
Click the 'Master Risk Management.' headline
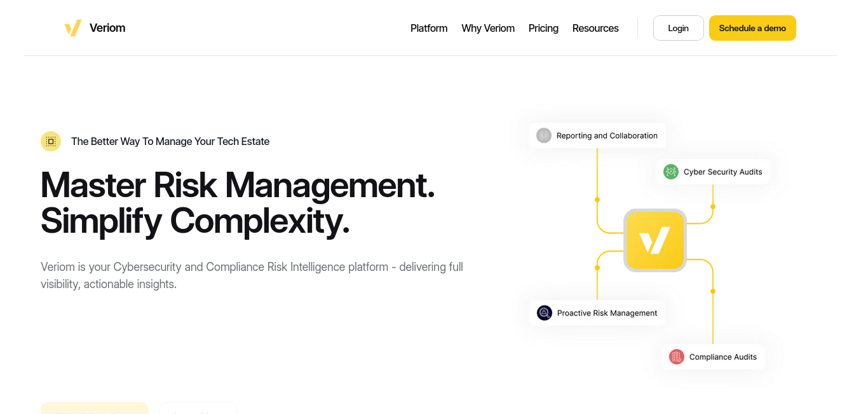(238, 185)
